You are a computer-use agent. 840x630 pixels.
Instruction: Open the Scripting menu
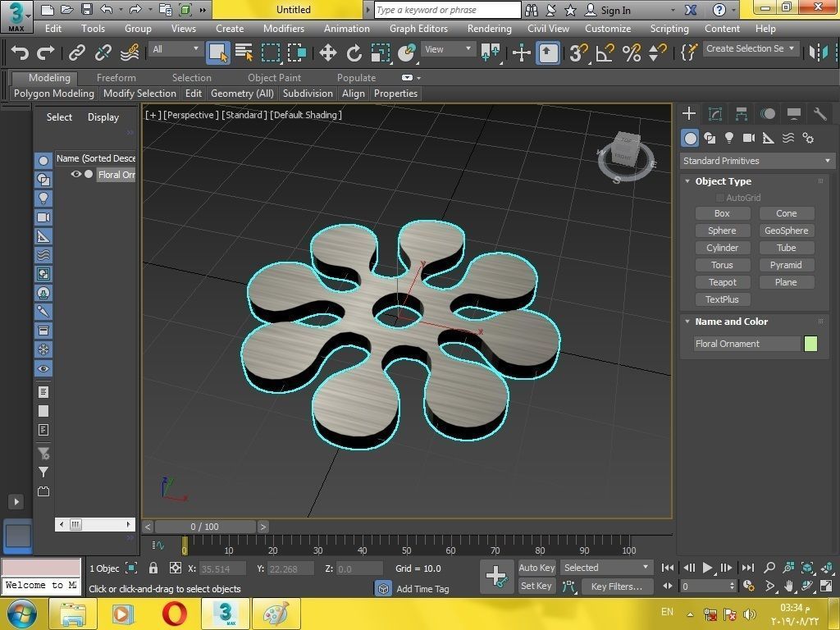coord(669,29)
